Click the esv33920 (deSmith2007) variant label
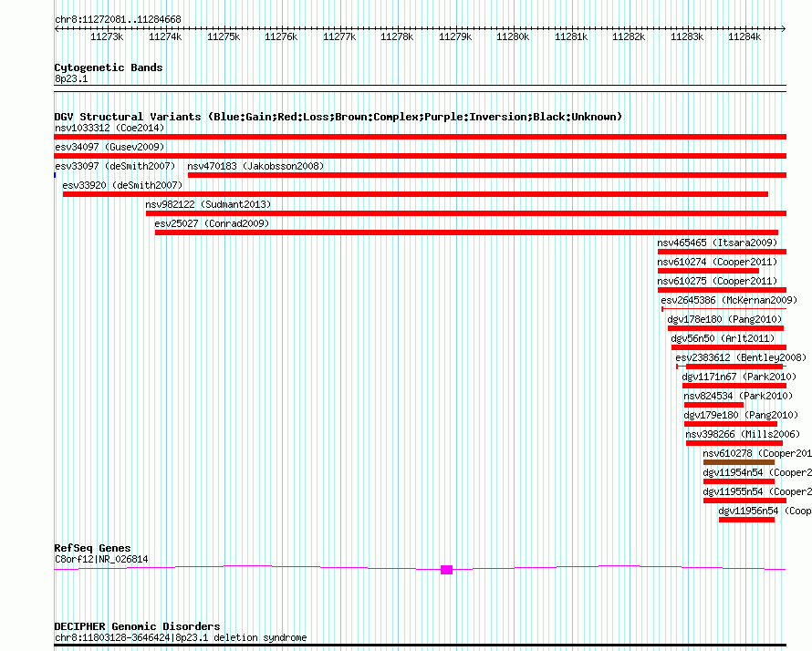The width and height of the screenshot is (812, 651). [x=122, y=185]
